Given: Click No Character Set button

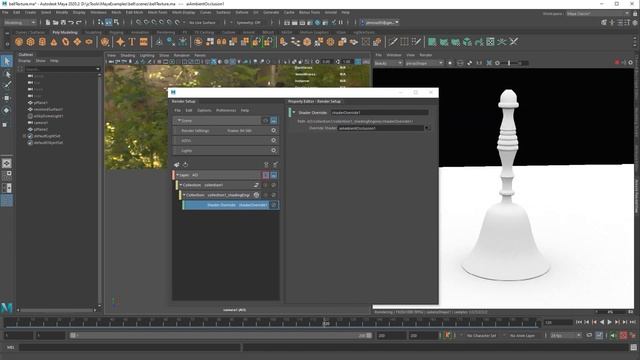Looking at the screenshot, I should pyautogui.click(x=481, y=336).
